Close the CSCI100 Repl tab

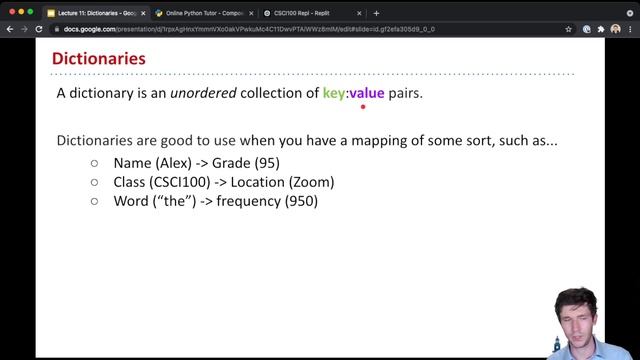click(359, 13)
